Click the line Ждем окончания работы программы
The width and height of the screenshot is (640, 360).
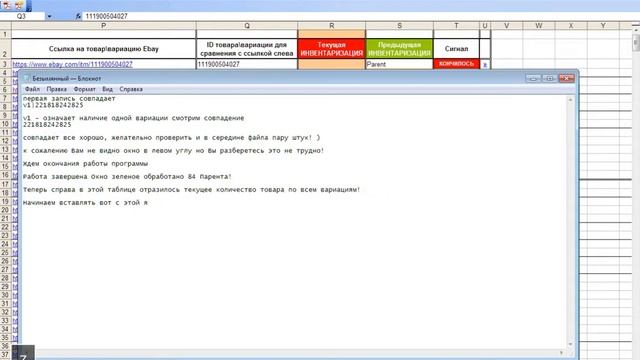pos(85,164)
